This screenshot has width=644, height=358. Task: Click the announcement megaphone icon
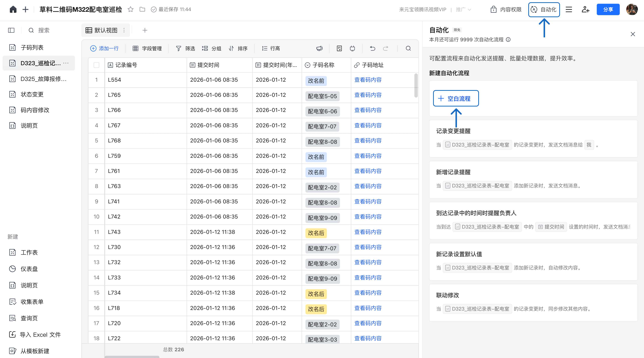[319, 48]
